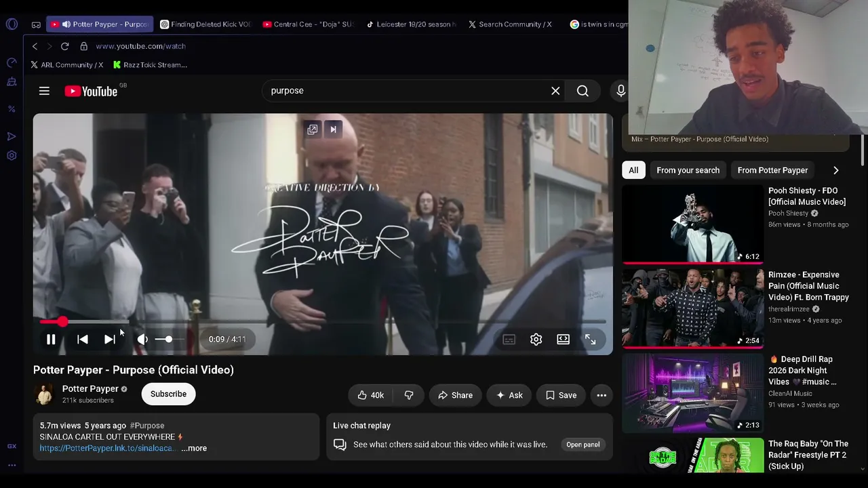Submit search with magnifier button
Screen dimensions: 868x488
click(x=583, y=91)
